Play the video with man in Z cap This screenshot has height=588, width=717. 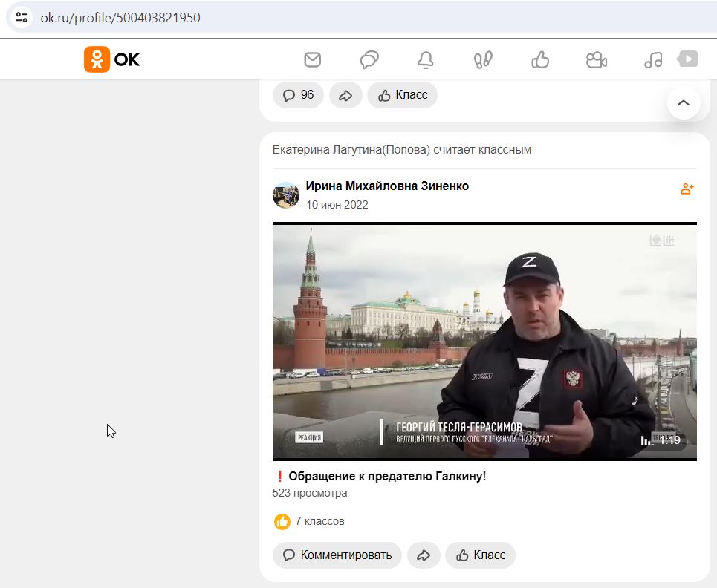(484, 342)
